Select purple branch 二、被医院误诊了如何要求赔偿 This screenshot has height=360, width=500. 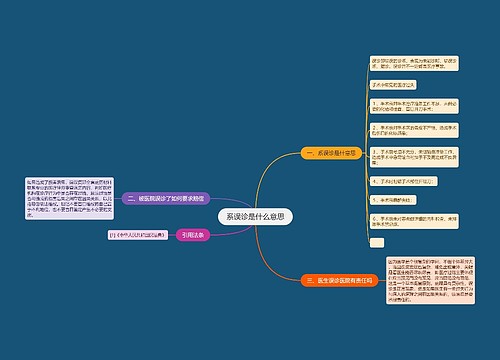tap(166, 199)
